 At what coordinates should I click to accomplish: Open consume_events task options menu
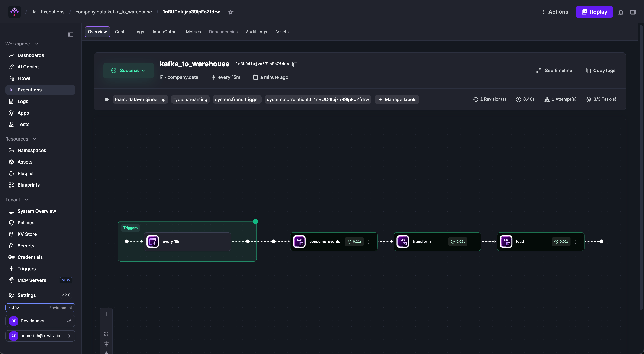pyautogui.click(x=368, y=242)
